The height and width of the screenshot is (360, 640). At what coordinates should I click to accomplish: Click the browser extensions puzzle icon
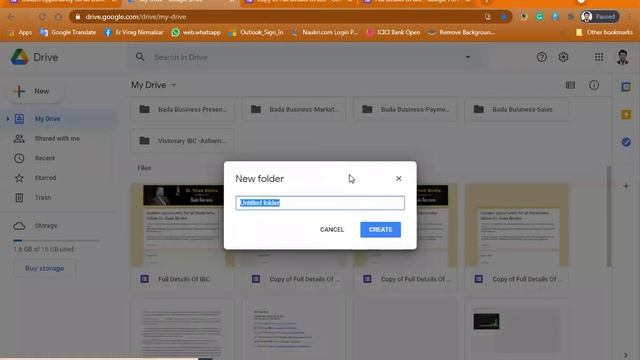[x=571, y=17]
